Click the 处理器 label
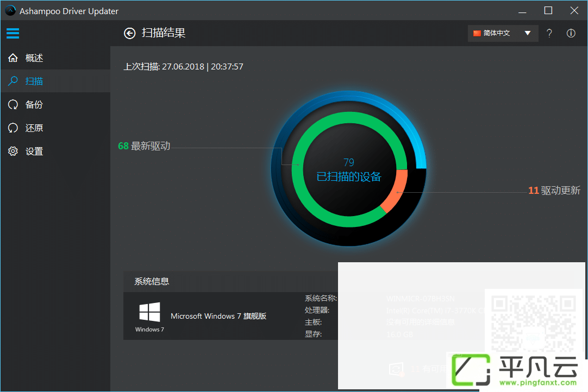 click(317, 311)
